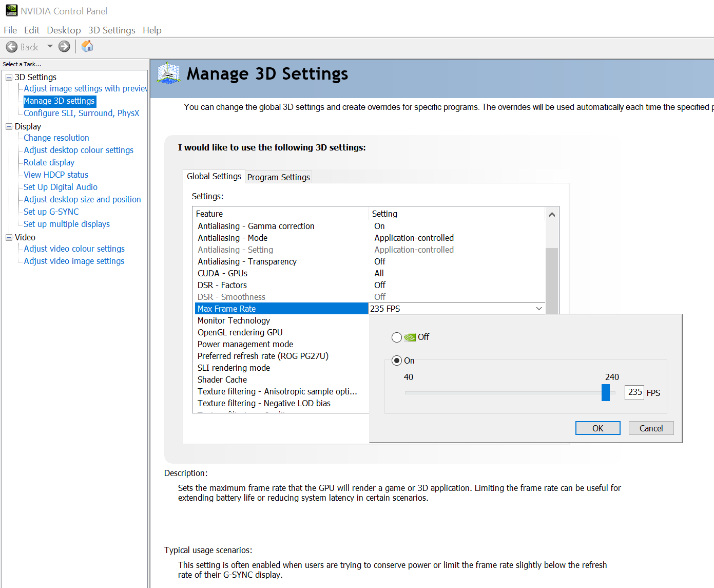Click the 3D Settings tree label
Image resolution: width=714 pixels, height=588 pixels.
[x=35, y=77]
